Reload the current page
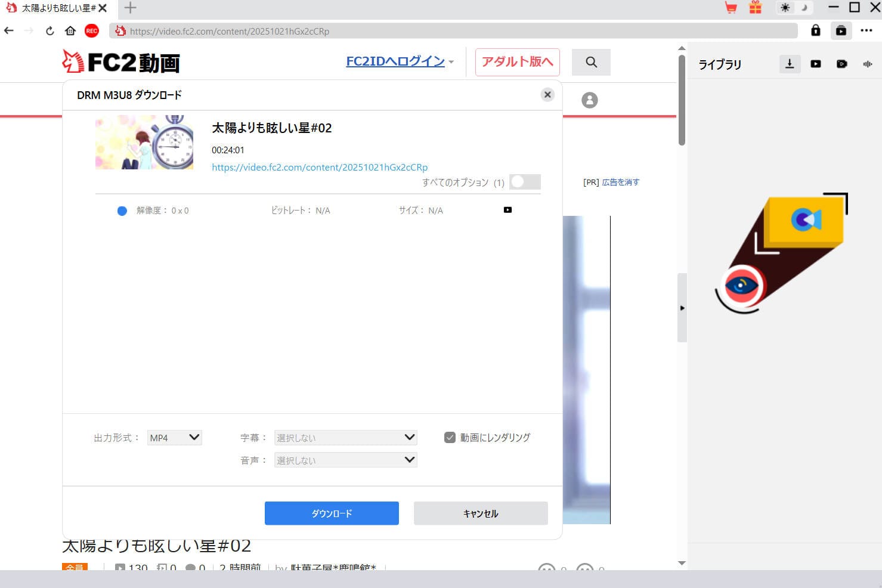This screenshot has width=882, height=588. 50,31
